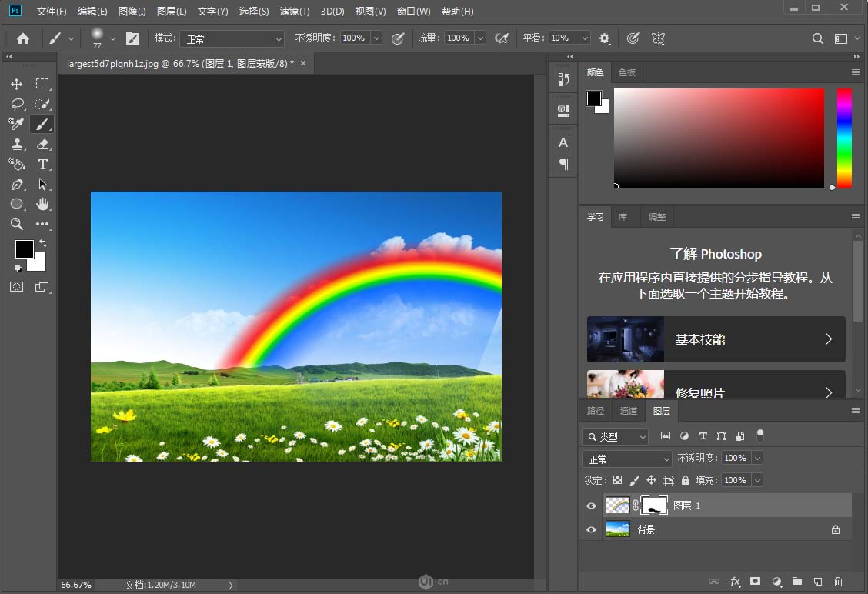Screen dimensions: 868x594
Task: Swap foreground and background colors
Action: click(43, 243)
